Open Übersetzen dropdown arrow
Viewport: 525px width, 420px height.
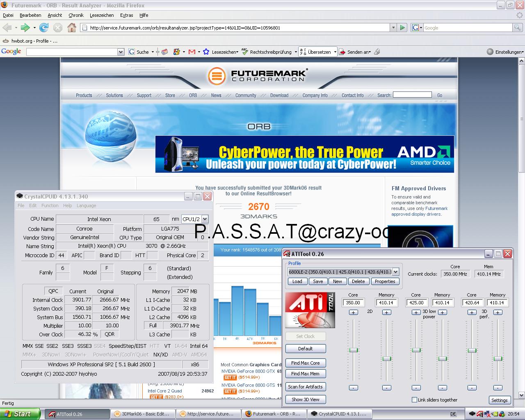335,52
